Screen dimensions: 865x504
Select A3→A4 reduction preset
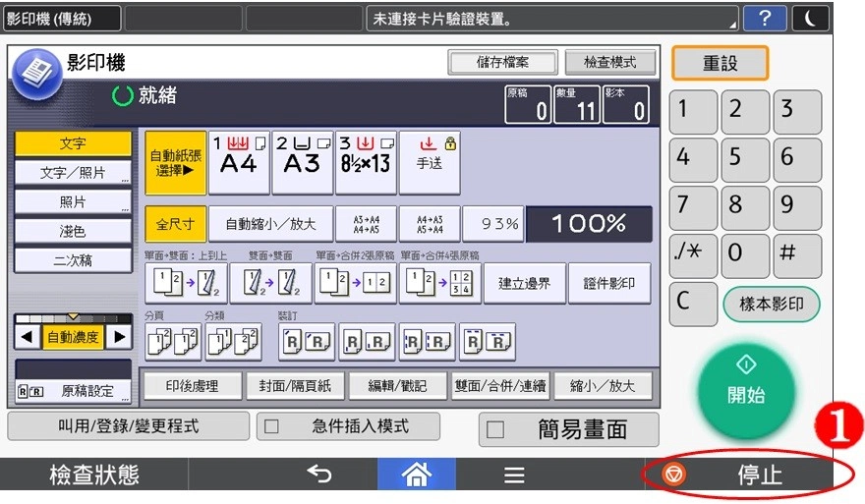coord(366,224)
